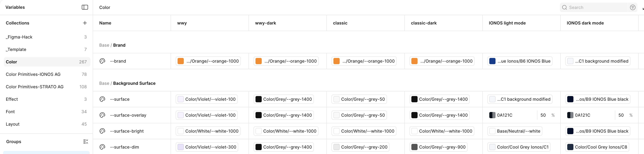
Task: Click the color wheel icon beside --surface-dim
Action: [x=103, y=147]
